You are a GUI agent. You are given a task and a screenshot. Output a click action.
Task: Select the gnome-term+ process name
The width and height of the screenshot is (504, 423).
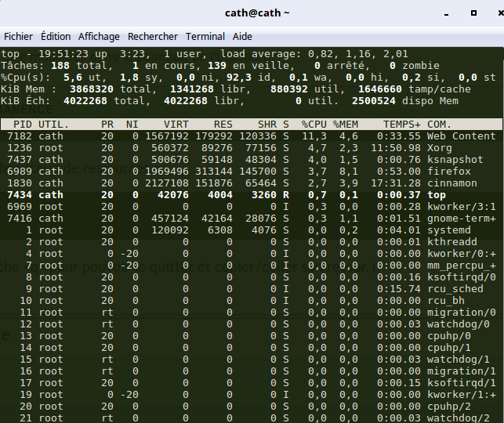click(x=461, y=219)
